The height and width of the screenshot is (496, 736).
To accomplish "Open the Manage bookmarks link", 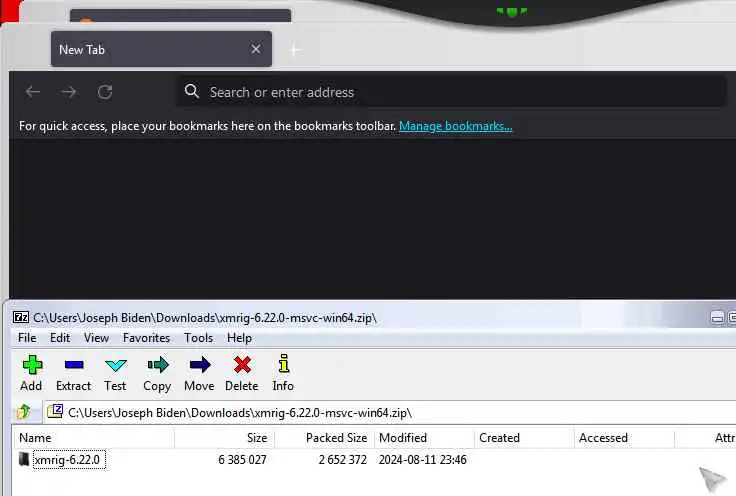I will click(456, 126).
